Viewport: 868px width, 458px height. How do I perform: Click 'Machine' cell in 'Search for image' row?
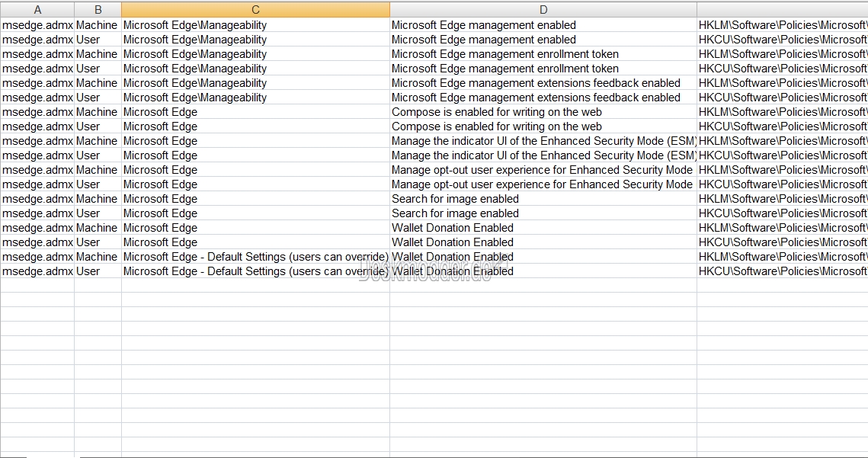pos(98,198)
